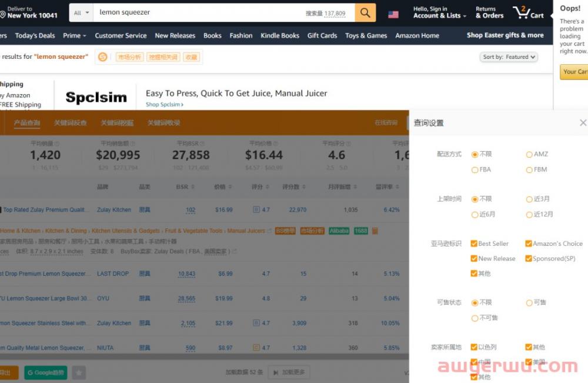Viewport: 588px width, 383px height.
Task: Toggle the 以色列 seller location checkbox
Action: tap(474, 347)
